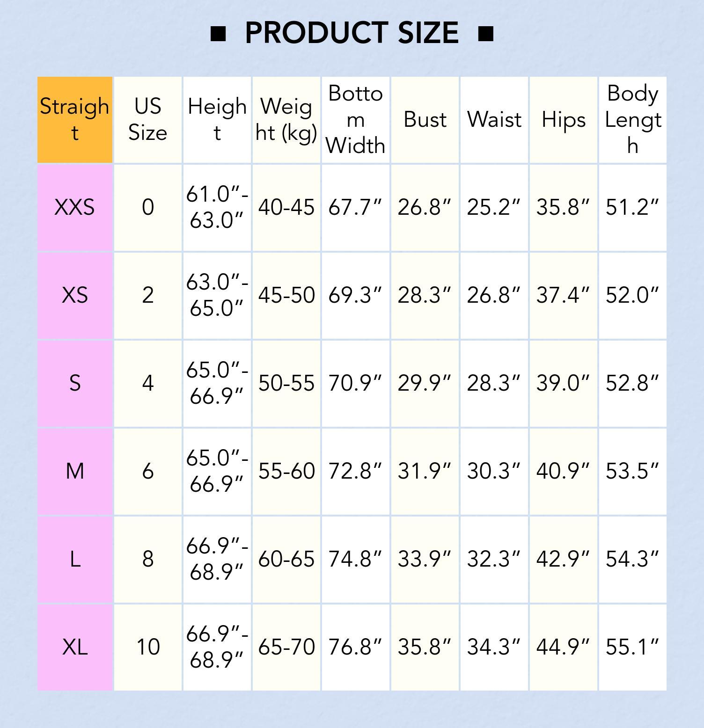Click the 72.8″ bottom width value
Screen dimensions: 704x728
(356, 471)
